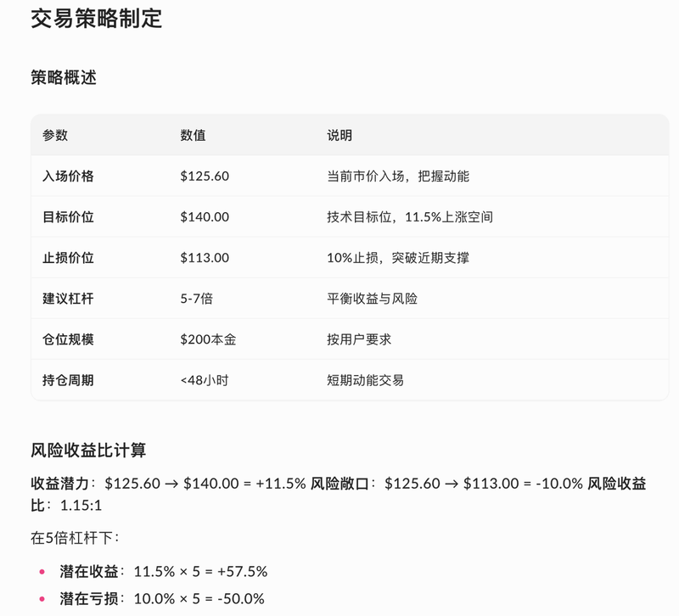Click the 说明 column header
This screenshot has width=679, height=616.
tap(339, 135)
